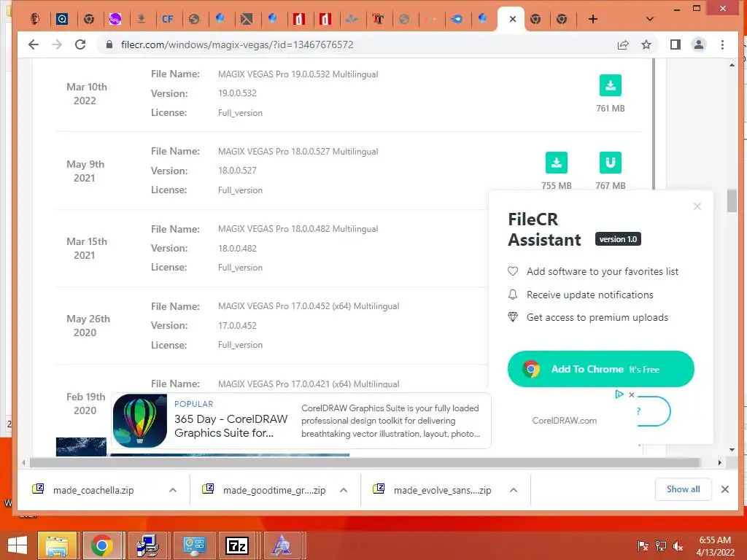Viewport: 747px width, 560px height.
Task: Click the scroll right arrow of the horizontal scrollbar
Action: pyautogui.click(x=719, y=462)
